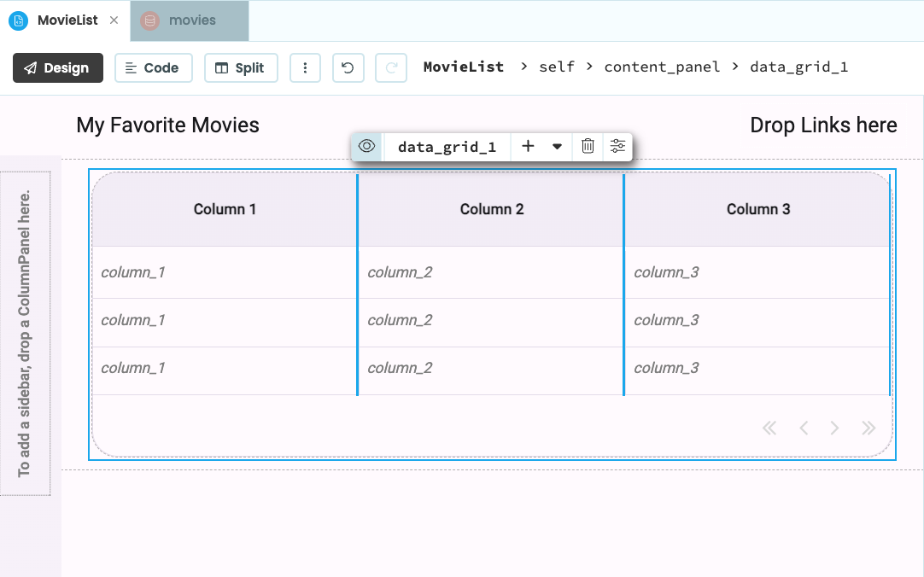The width and height of the screenshot is (924, 577).
Task: Jump to last page with double-right chevron
Action: pyautogui.click(x=868, y=428)
